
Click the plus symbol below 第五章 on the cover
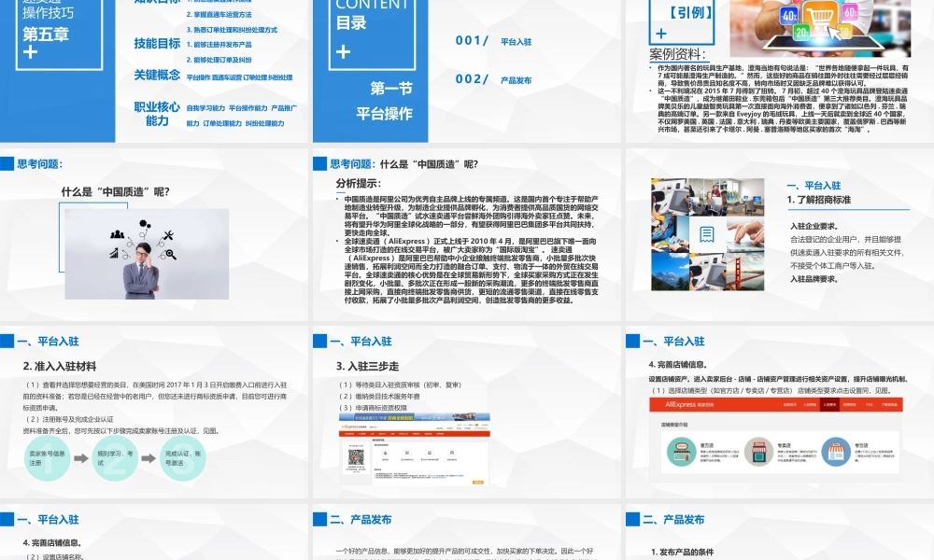click(x=31, y=52)
